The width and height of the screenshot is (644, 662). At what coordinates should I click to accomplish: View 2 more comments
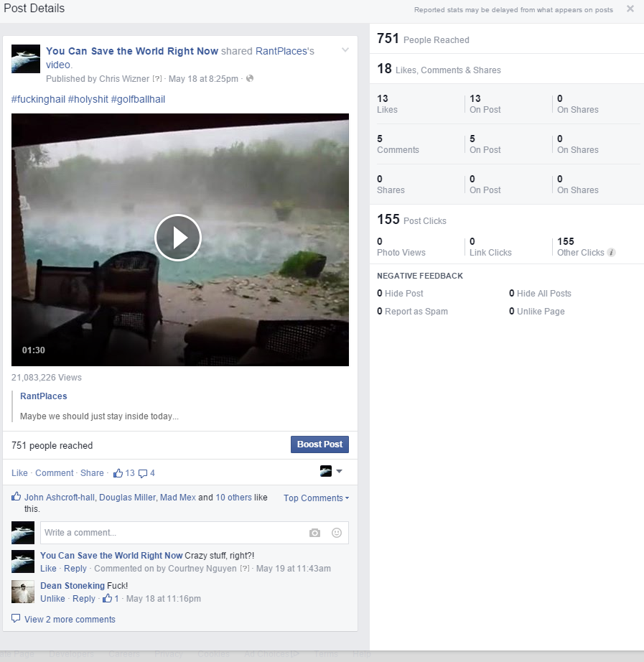70,620
